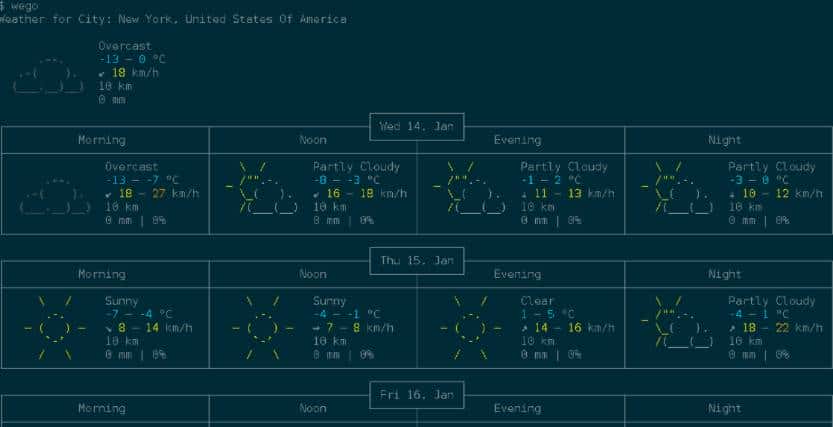Click Thursday evening's clear sun icon
The image size is (833, 427).
(469, 327)
